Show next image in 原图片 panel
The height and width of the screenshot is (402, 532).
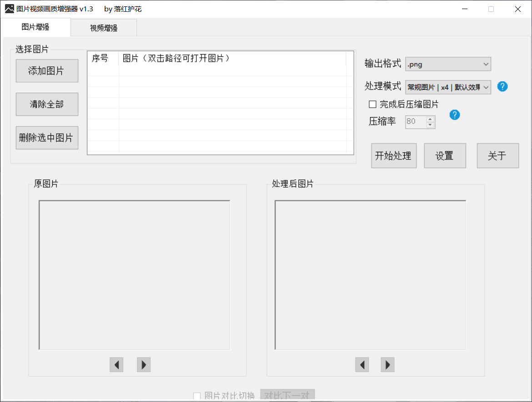point(144,364)
